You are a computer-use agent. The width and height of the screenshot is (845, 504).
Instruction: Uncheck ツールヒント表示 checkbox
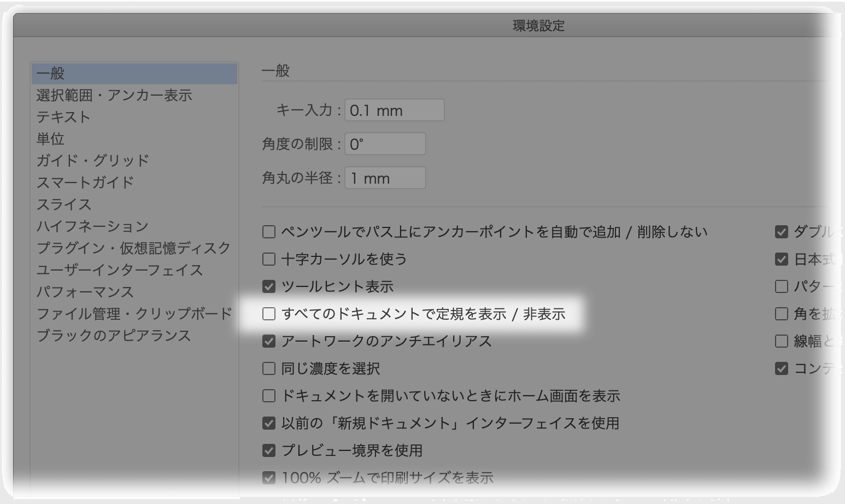click(268, 286)
